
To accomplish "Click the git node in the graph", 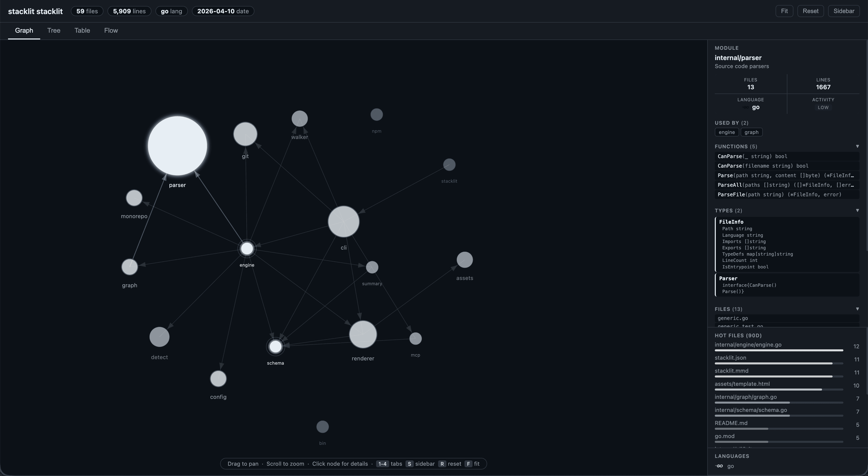I will coord(245,134).
